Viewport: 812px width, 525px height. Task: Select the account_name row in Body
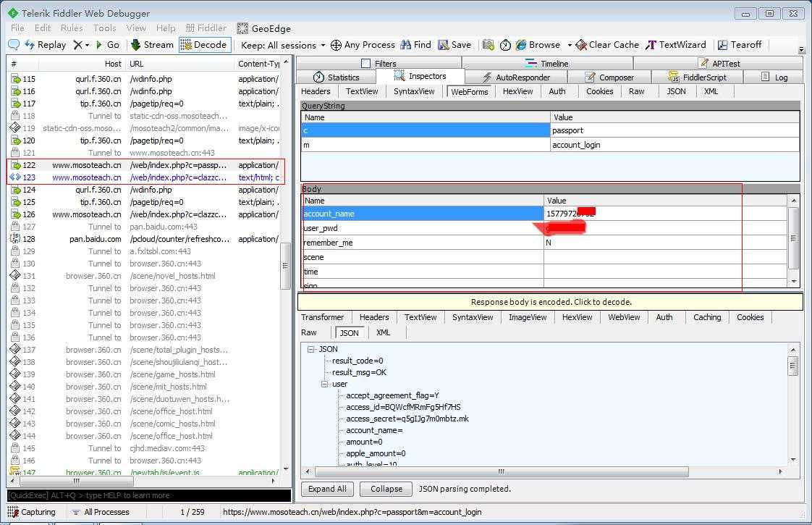pyautogui.click(x=544, y=214)
